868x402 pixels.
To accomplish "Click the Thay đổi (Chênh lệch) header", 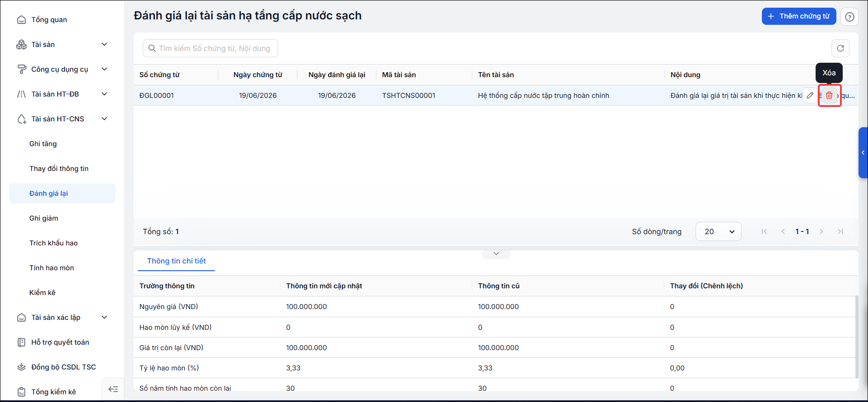I will [x=706, y=286].
